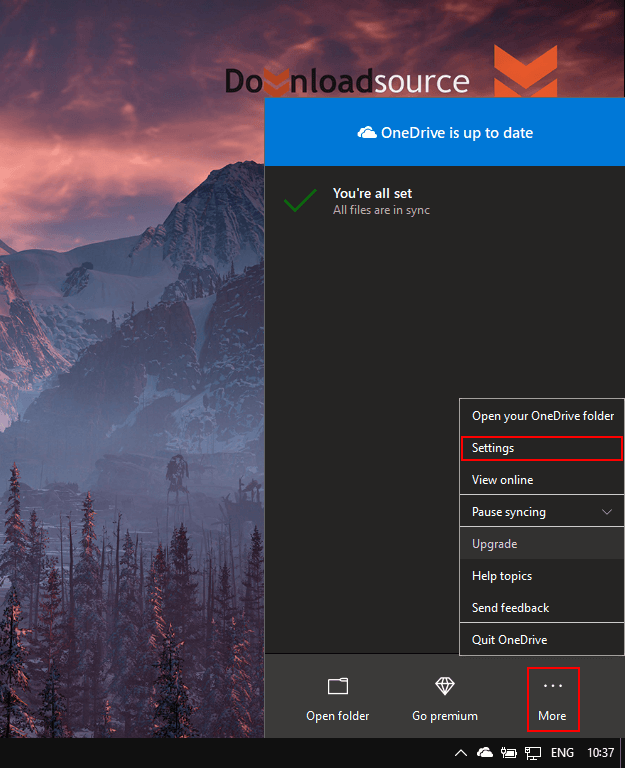Click the OneDrive cloud icon in header

(367, 133)
